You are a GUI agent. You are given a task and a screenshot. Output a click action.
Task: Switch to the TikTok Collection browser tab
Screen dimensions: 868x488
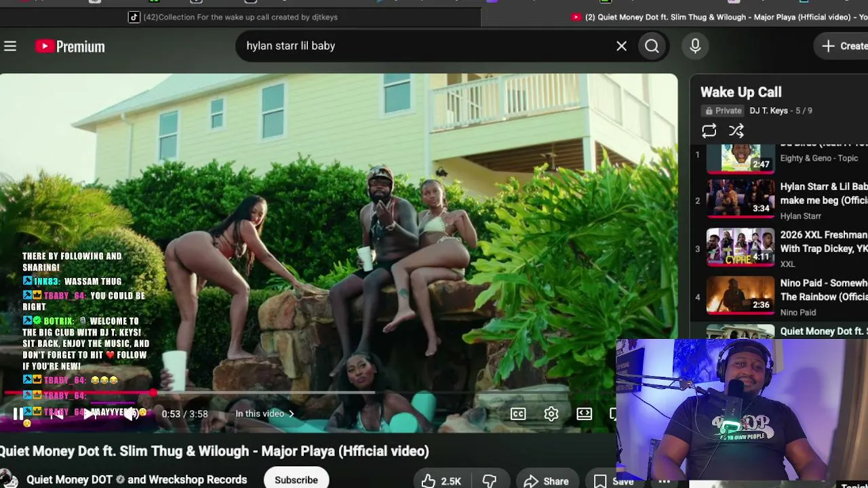(x=234, y=17)
